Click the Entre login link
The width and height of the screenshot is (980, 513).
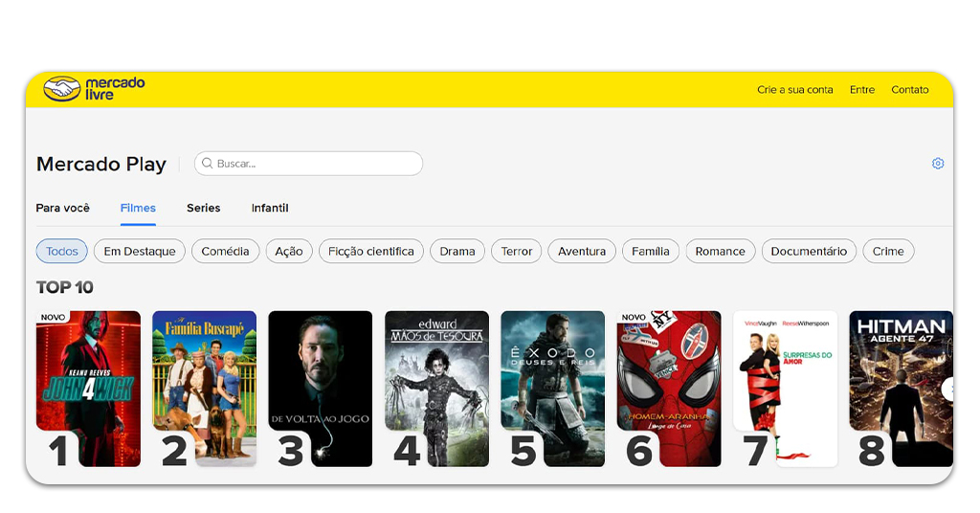(x=861, y=90)
